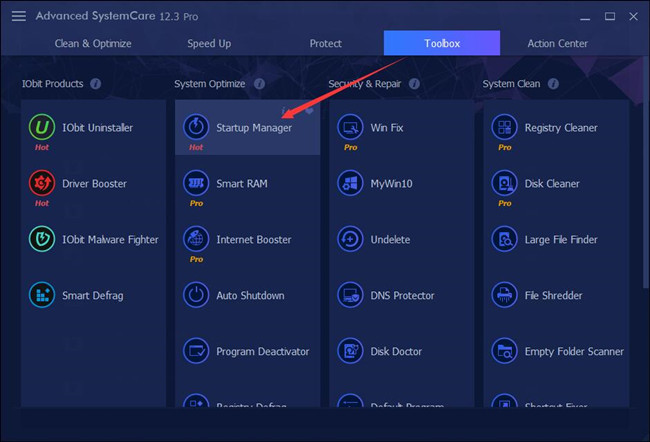Switch to the Clean & Optimize tab
Screen dimensions: 650x442
tap(93, 44)
